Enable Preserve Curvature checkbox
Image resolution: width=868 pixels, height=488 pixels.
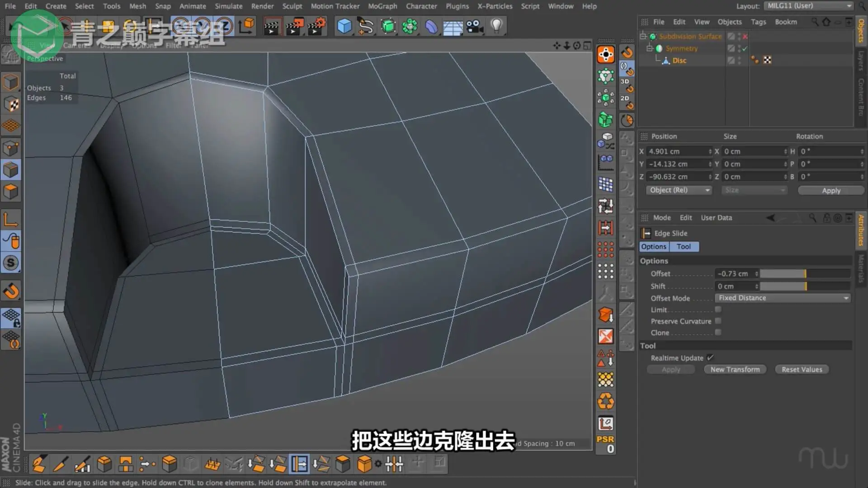tap(718, 321)
